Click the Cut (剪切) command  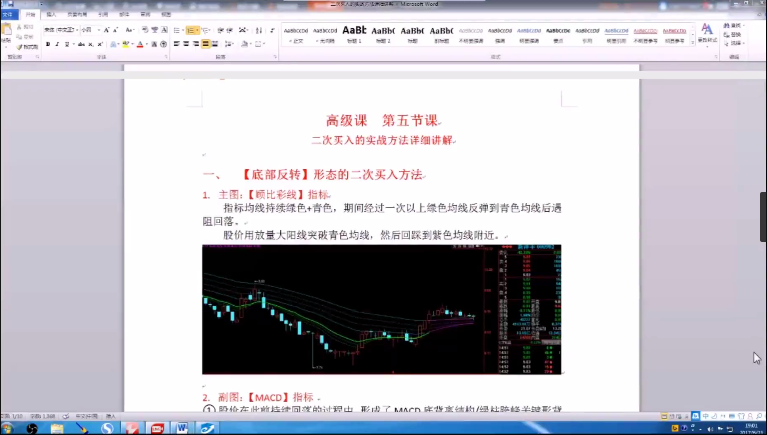(x=25, y=27)
